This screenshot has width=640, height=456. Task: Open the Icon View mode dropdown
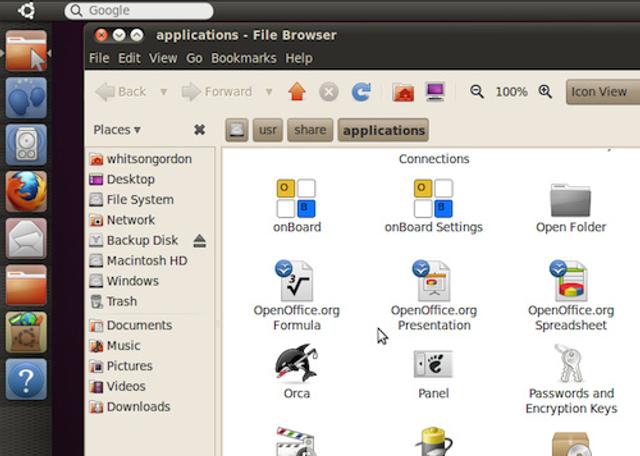click(603, 92)
